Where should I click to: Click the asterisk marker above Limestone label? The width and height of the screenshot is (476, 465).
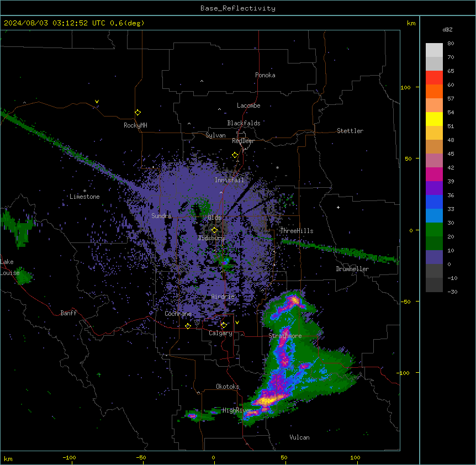[x=84, y=191]
